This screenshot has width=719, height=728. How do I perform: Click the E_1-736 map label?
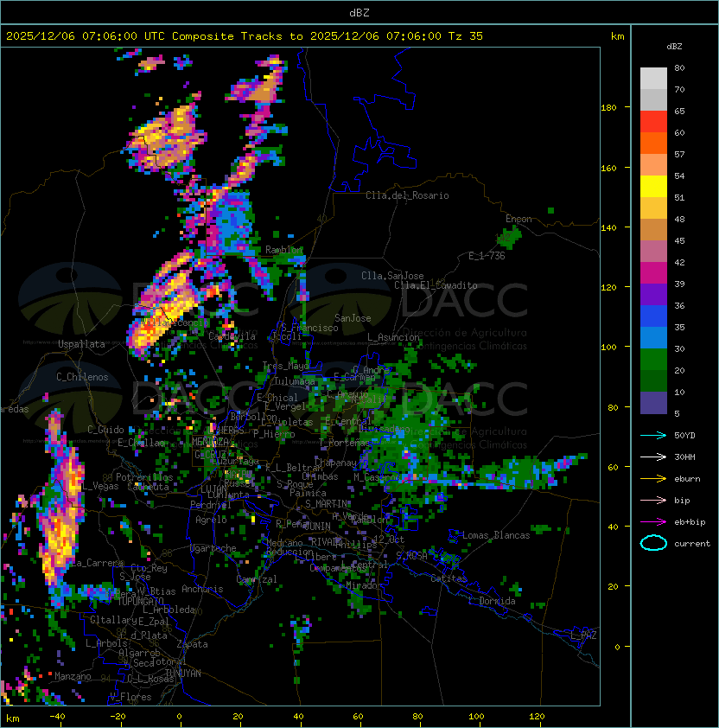tap(487, 256)
